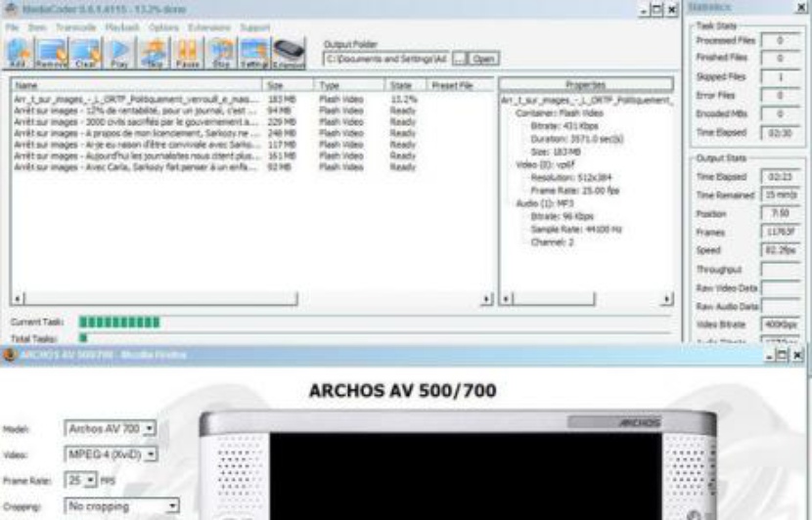Click the 'Container: Flash Video' property node
812x520 pixels.
[x=560, y=112]
